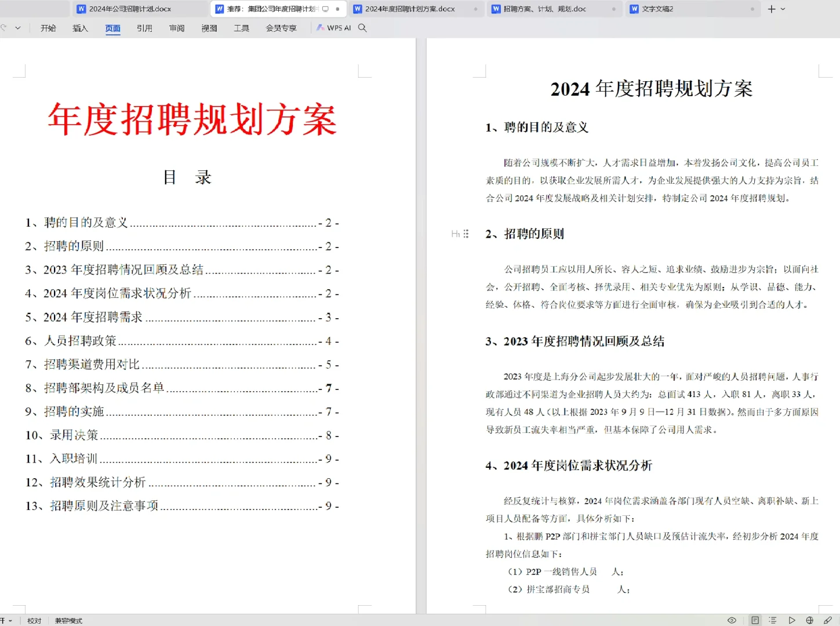Click the 目 录 heading

click(x=187, y=177)
